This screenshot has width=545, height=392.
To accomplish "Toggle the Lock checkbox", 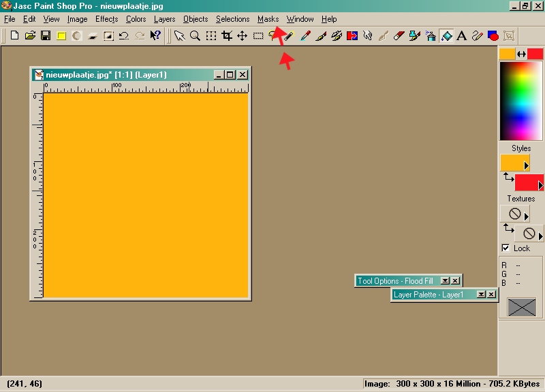I will click(505, 248).
